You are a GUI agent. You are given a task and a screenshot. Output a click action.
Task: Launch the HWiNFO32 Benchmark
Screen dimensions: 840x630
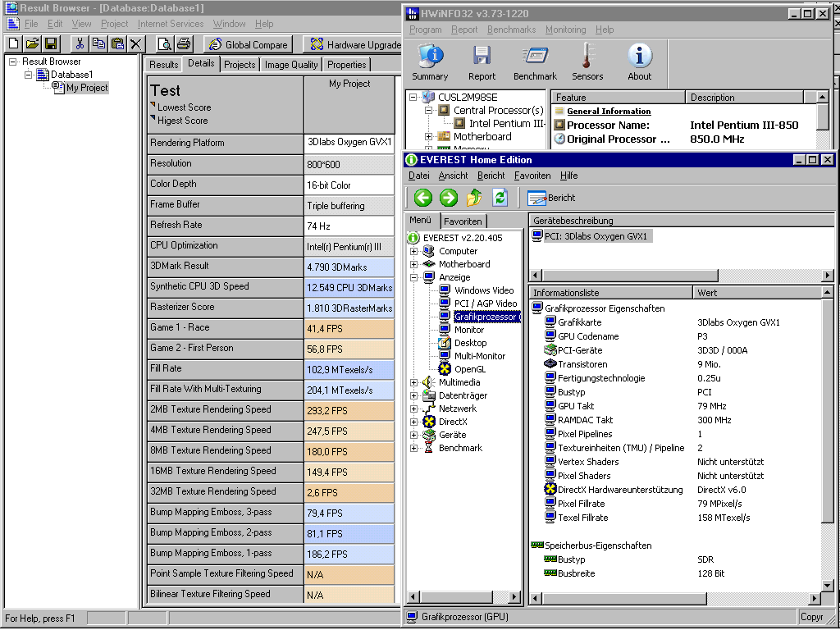535,62
